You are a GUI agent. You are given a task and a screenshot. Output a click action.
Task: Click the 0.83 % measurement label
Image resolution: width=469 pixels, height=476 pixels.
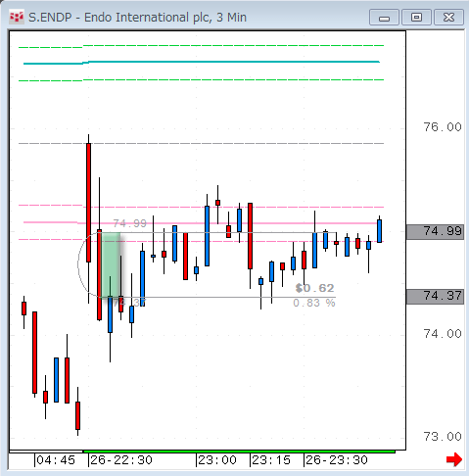(x=314, y=303)
